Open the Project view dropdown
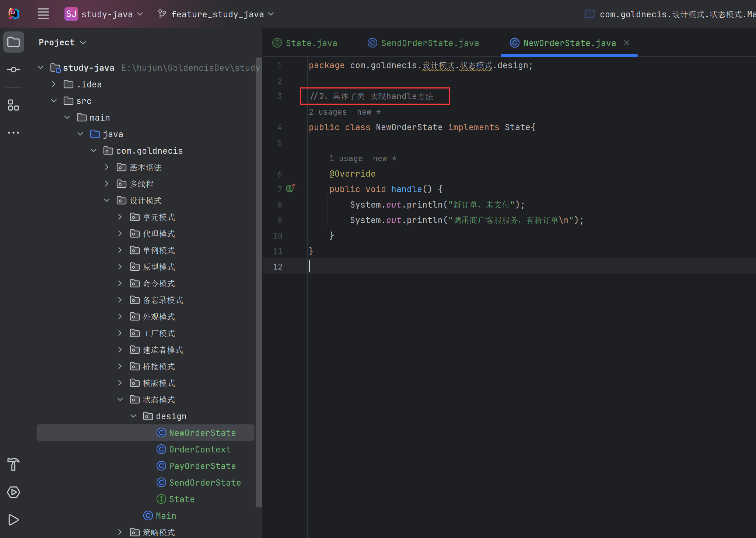This screenshot has width=756, height=538. (x=62, y=42)
